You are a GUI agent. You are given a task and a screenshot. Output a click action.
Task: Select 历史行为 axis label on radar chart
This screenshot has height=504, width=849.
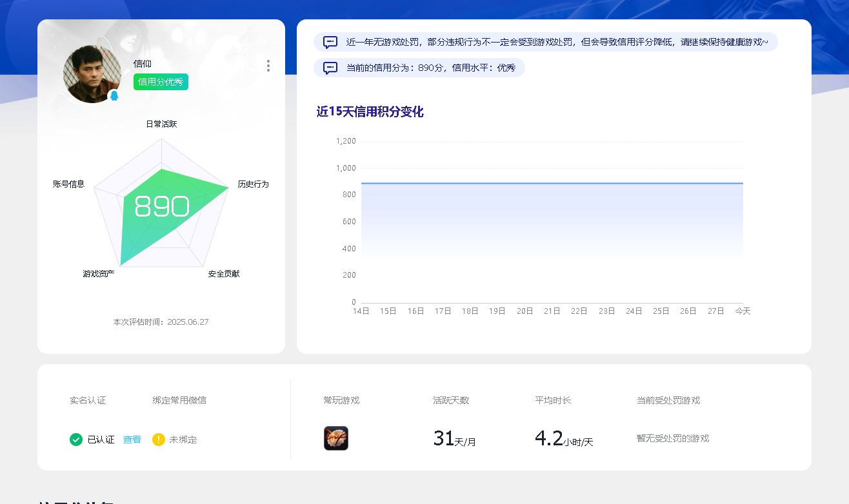point(253,184)
